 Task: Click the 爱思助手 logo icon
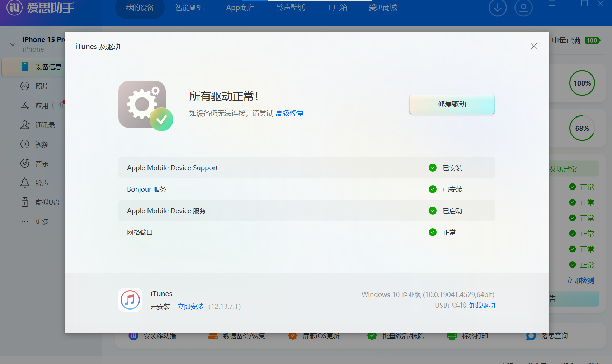pyautogui.click(x=14, y=7)
